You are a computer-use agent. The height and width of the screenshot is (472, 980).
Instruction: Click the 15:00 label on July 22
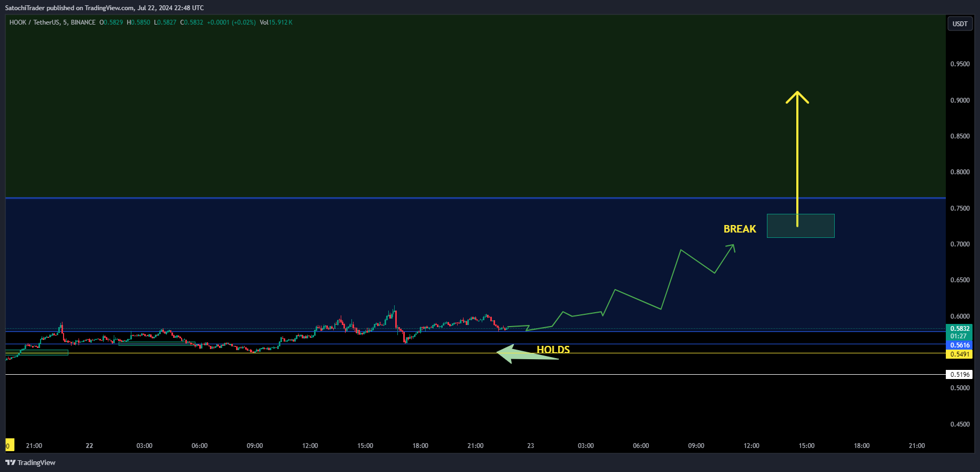(365, 446)
